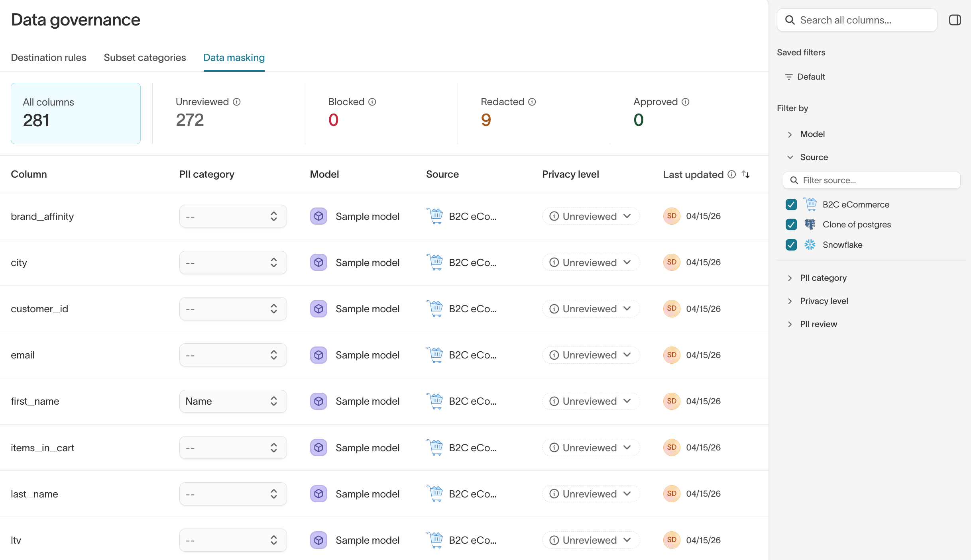Click the Privacy level column header

(x=570, y=174)
